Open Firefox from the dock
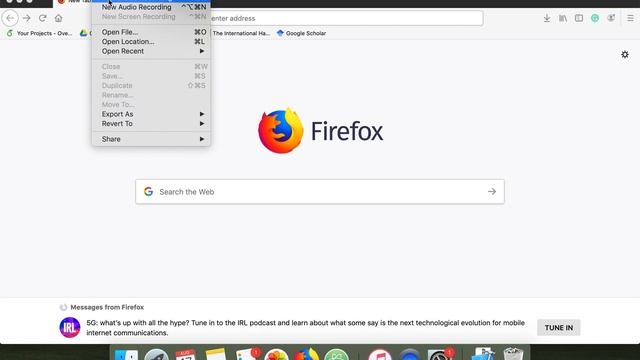The image size is (640, 360). 307,354
